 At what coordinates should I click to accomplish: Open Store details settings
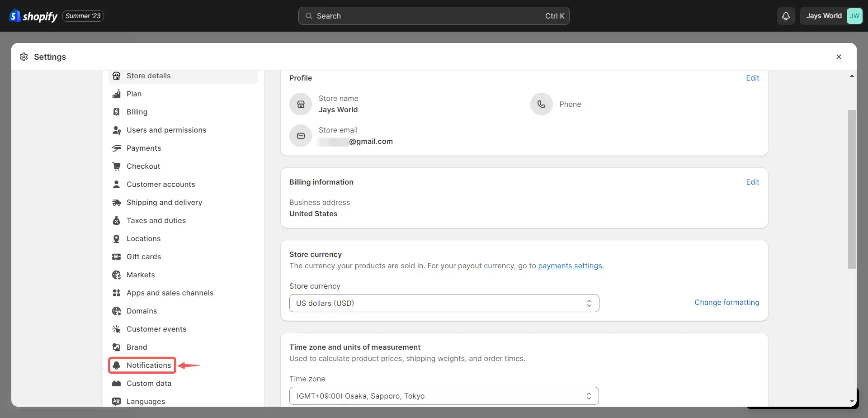pos(183,76)
